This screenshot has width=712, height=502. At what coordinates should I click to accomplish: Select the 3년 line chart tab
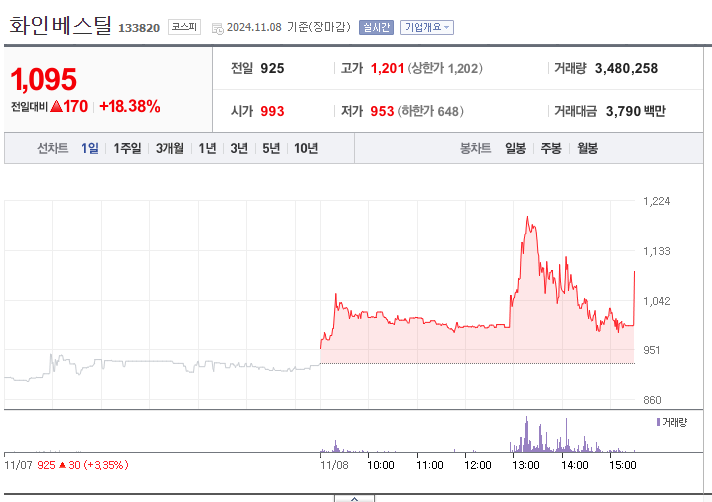point(239,148)
